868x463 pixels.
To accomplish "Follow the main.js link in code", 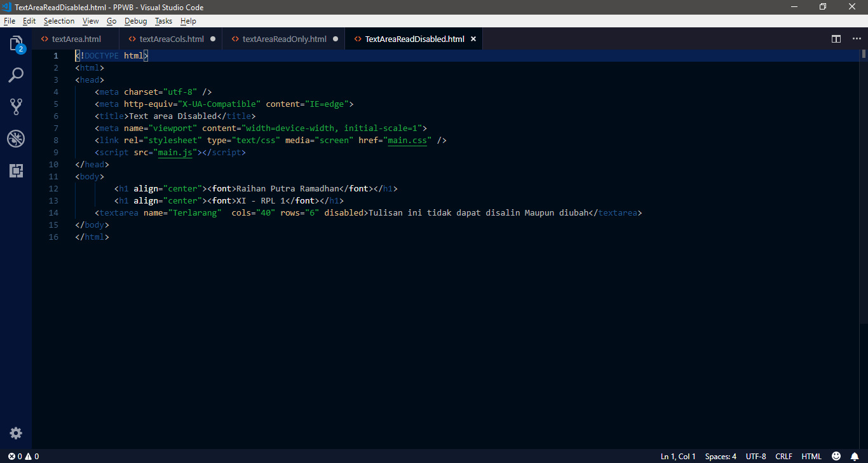I will (x=175, y=152).
